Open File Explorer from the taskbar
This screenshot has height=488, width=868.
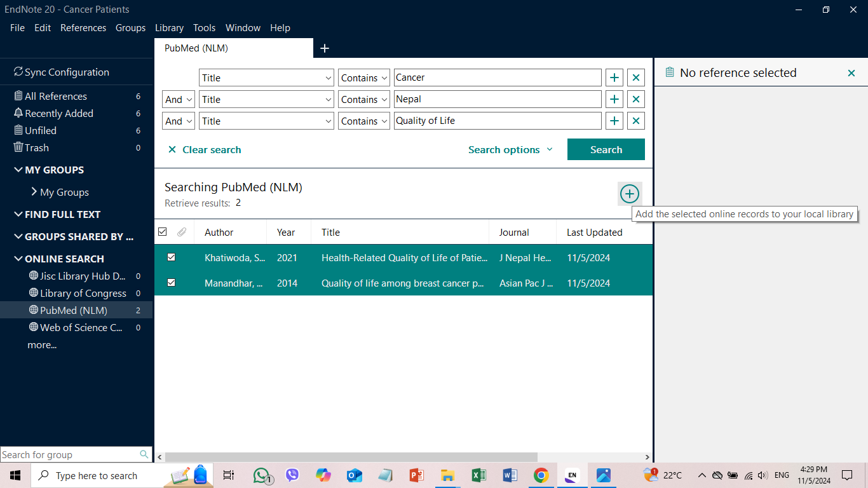(x=447, y=475)
